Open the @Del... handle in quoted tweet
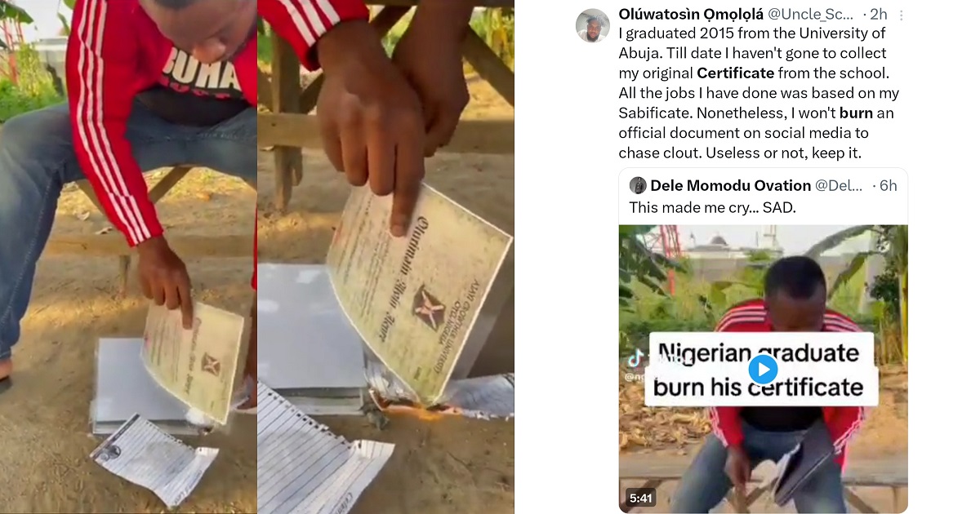This screenshot has height=514, width=980. point(840,185)
